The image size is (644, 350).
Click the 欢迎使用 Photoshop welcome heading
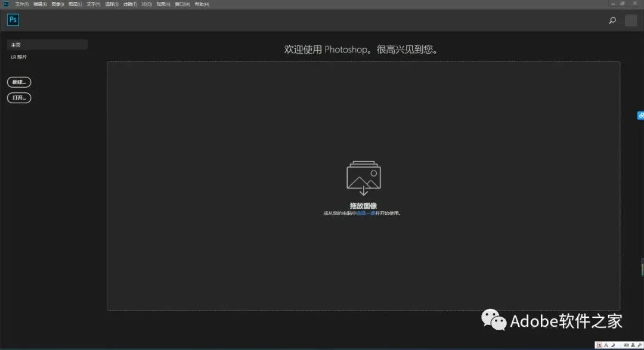coord(361,49)
